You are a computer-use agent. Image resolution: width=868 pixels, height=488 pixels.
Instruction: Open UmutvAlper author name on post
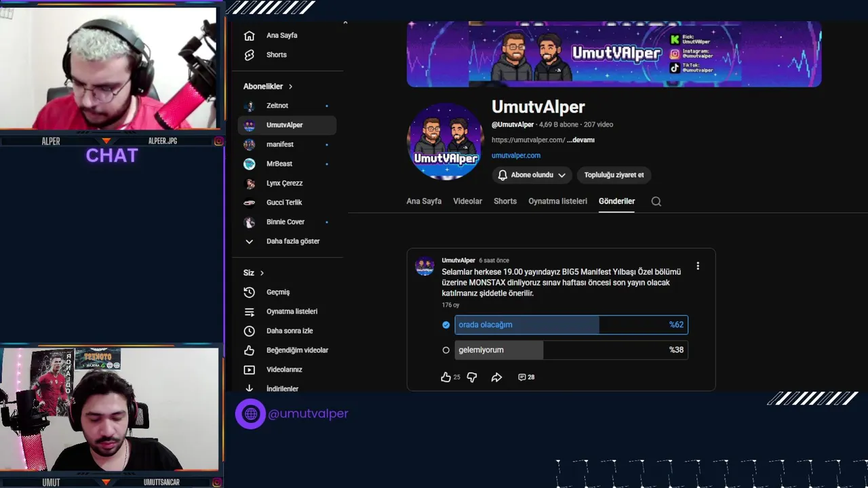pyautogui.click(x=458, y=260)
